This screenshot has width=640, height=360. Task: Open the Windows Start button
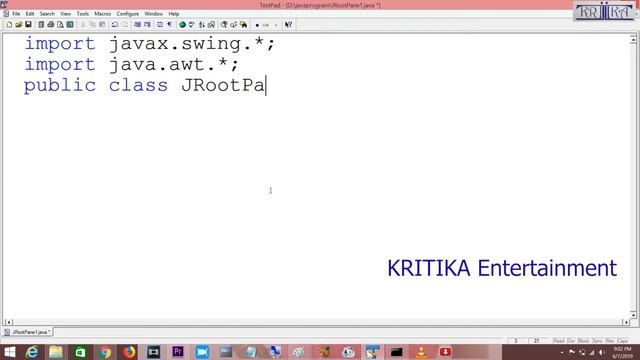tap(9, 352)
